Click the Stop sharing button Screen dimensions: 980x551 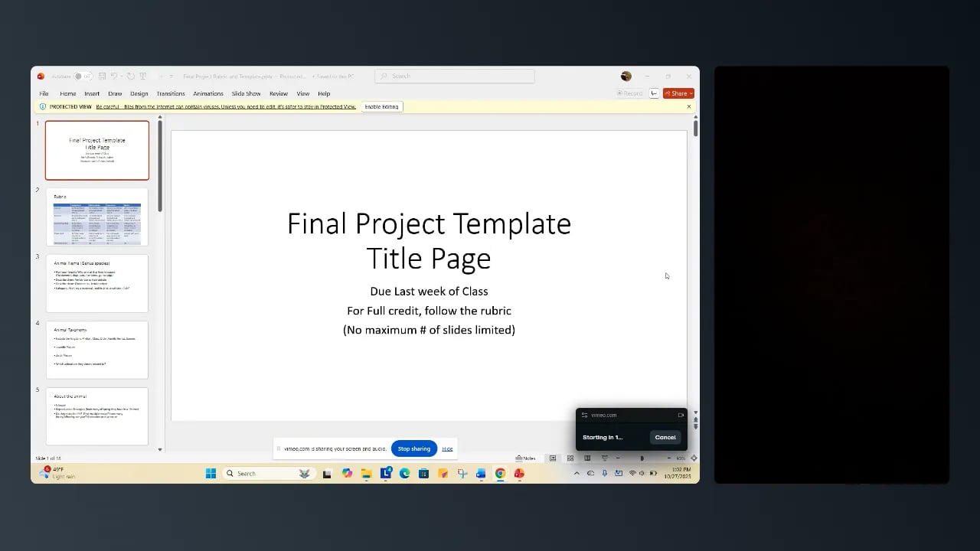coord(414,448)
